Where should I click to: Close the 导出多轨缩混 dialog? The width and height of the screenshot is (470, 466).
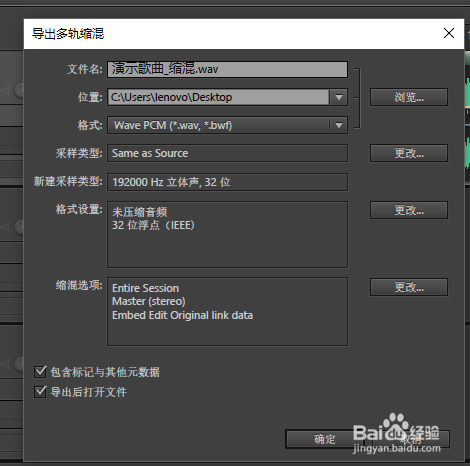449,33
